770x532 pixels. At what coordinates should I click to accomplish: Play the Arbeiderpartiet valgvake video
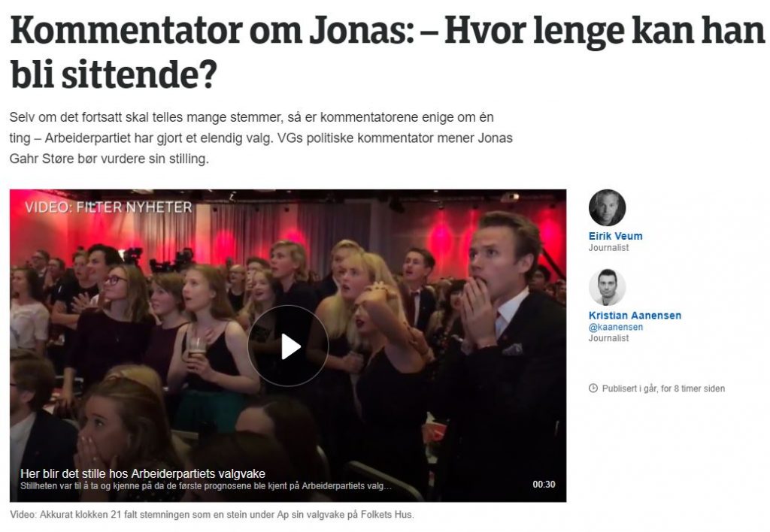coord(288,346)
